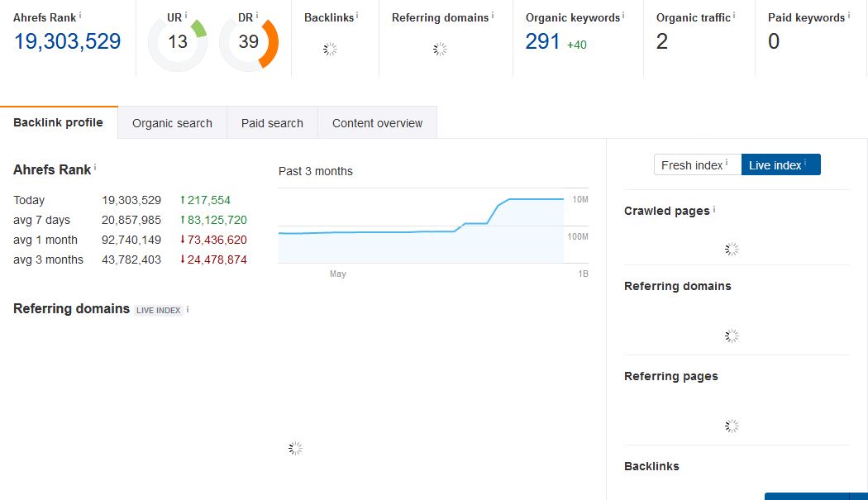
Task: Click the avg 1 month value 92,740,149
Action: (131, 240)
